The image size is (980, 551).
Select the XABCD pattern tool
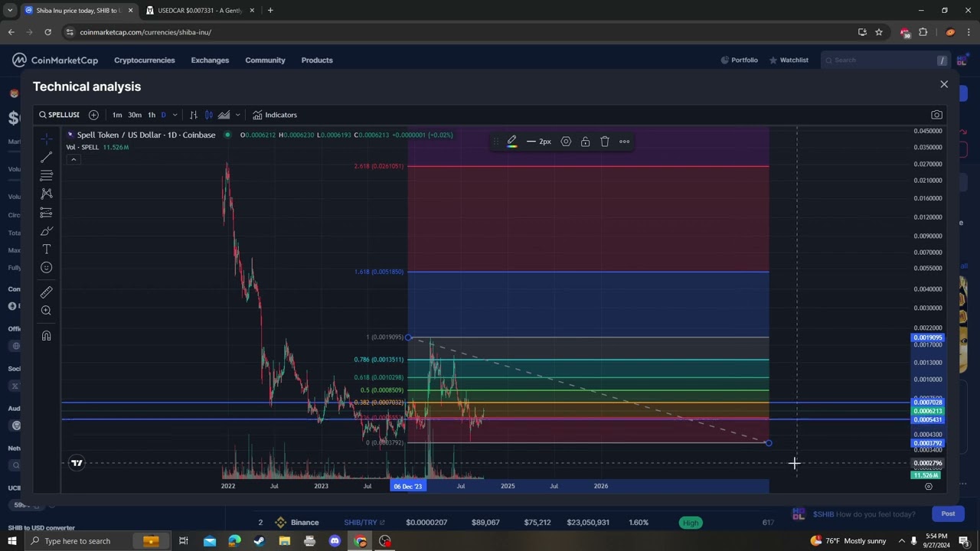click(x=46, y=194)
